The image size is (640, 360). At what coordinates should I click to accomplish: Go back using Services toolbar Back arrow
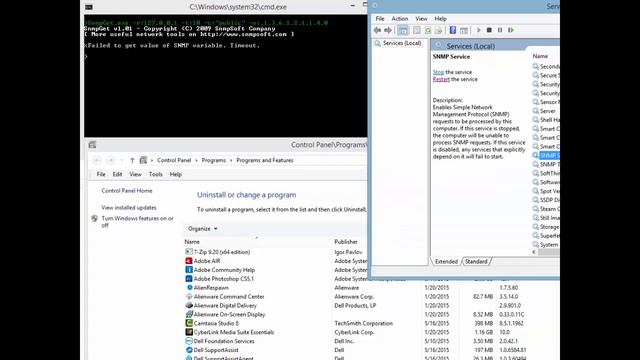click(377, 30)
